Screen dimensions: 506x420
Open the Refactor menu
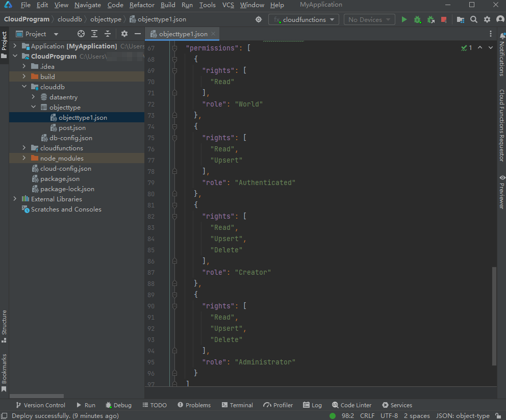142,5
